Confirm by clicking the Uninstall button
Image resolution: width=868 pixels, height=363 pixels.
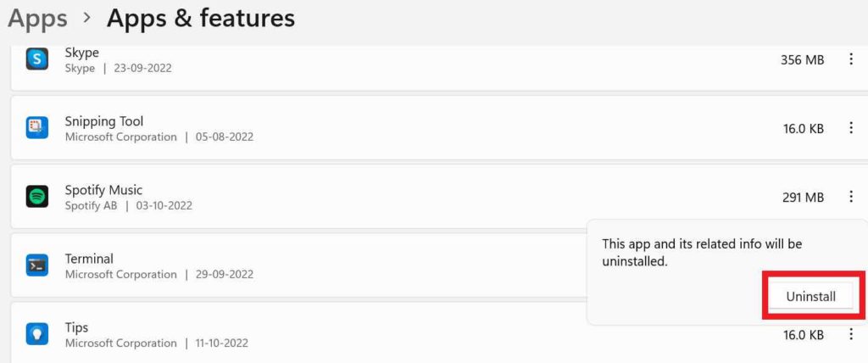pyautogui.click(x=810, y=296)
